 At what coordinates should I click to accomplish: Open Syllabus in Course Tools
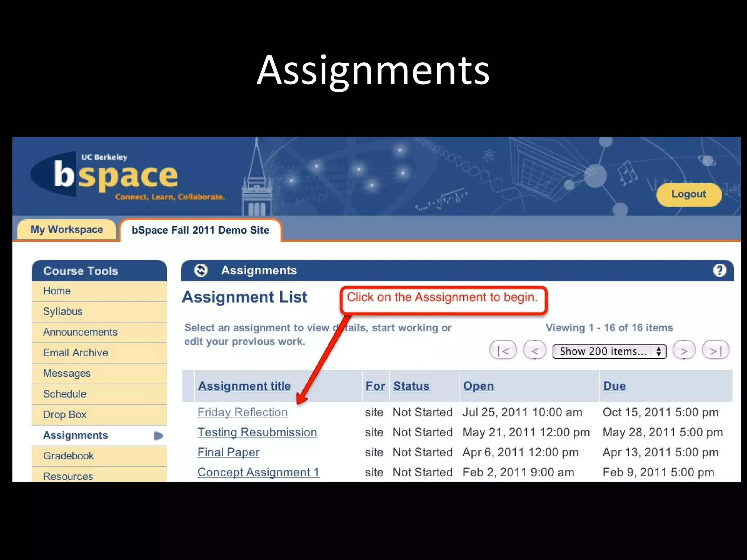(x=99, y=312)
